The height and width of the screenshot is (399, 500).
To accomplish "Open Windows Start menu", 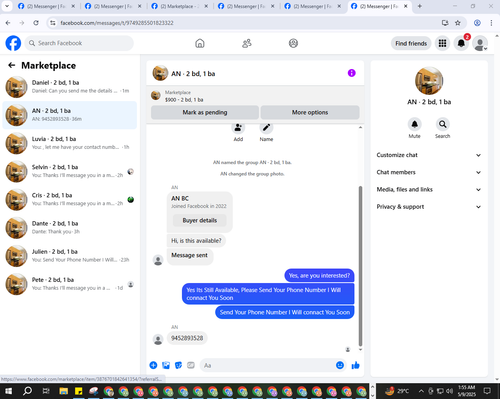I will tap(8, 391).
